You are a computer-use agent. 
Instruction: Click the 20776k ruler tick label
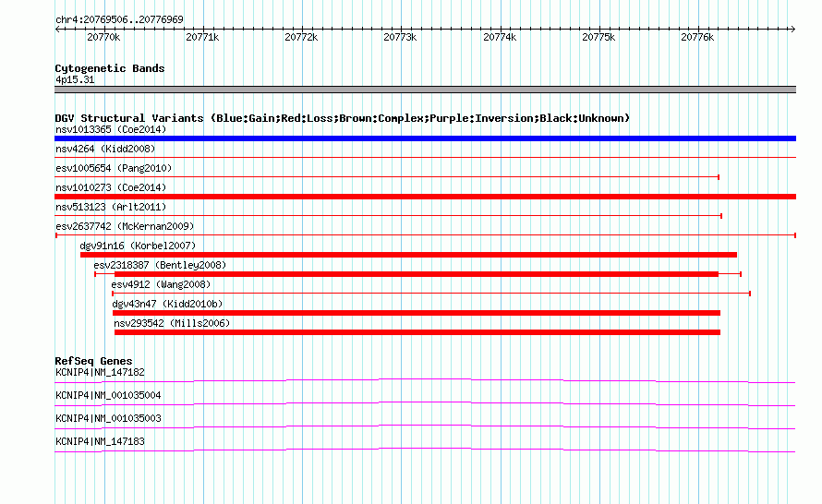[697, 37]
